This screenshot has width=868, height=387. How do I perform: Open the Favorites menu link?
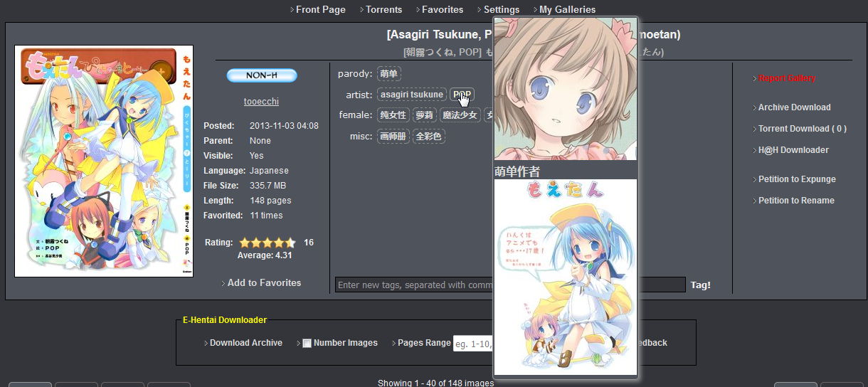[442, 9]
